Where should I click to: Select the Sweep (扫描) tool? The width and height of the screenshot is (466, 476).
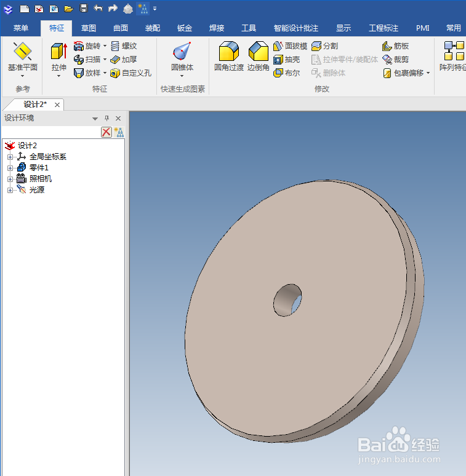coord(87,60)
